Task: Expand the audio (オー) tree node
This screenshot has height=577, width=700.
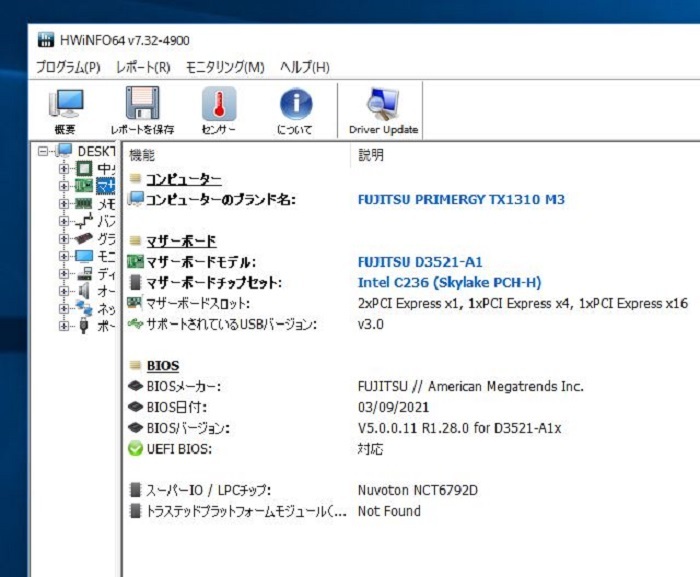Action: [x=64, y=291]
